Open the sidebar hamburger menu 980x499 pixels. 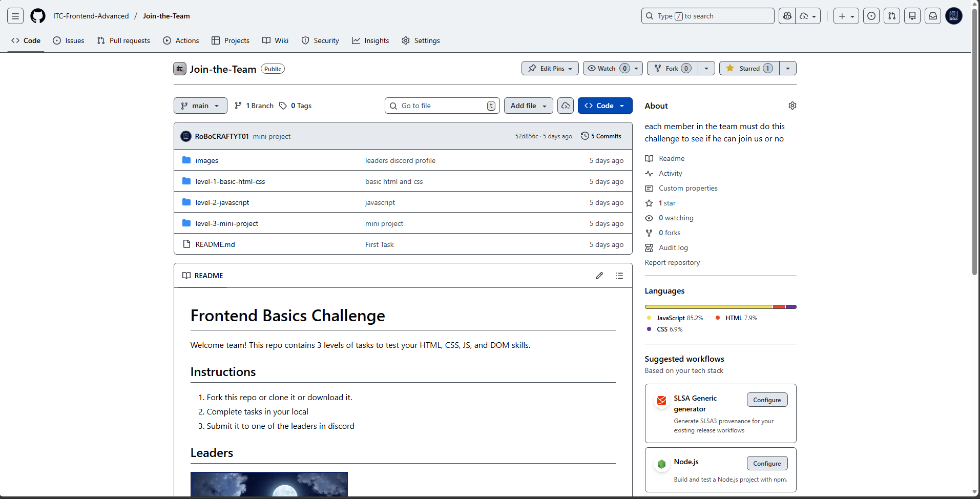[x=15, y=16]
